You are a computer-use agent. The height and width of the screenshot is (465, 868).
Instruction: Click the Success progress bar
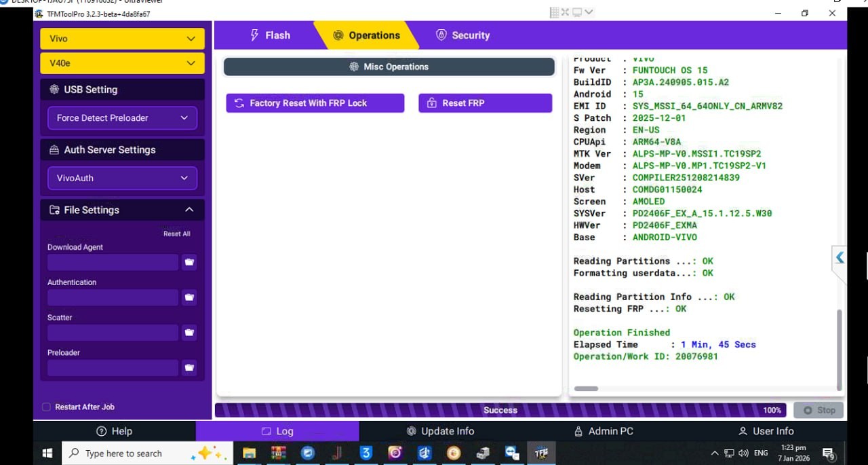(x=500, y=410)
